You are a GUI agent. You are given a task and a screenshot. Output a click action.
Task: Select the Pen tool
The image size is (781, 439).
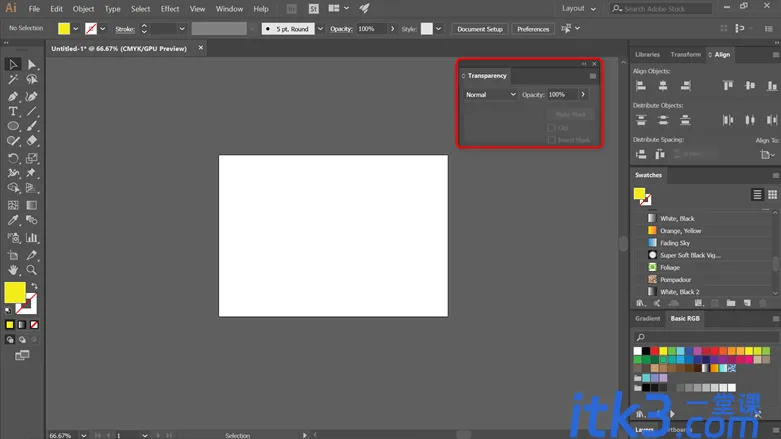coord(13,97)
